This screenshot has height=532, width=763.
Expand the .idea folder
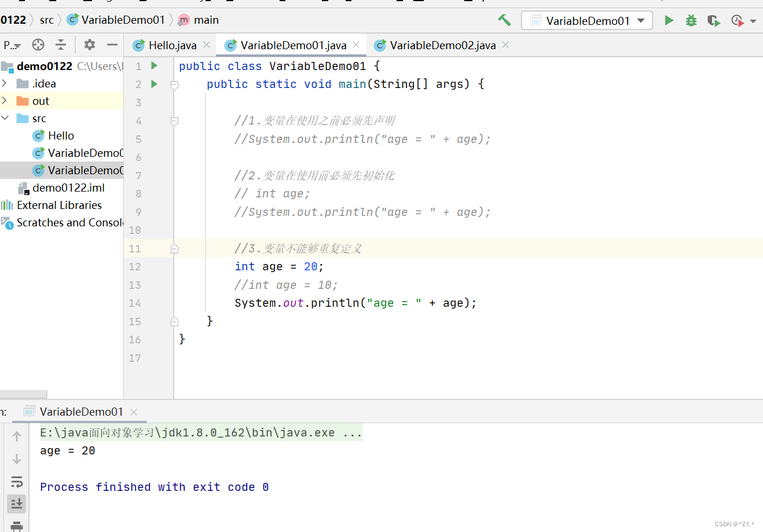(5, 83)
